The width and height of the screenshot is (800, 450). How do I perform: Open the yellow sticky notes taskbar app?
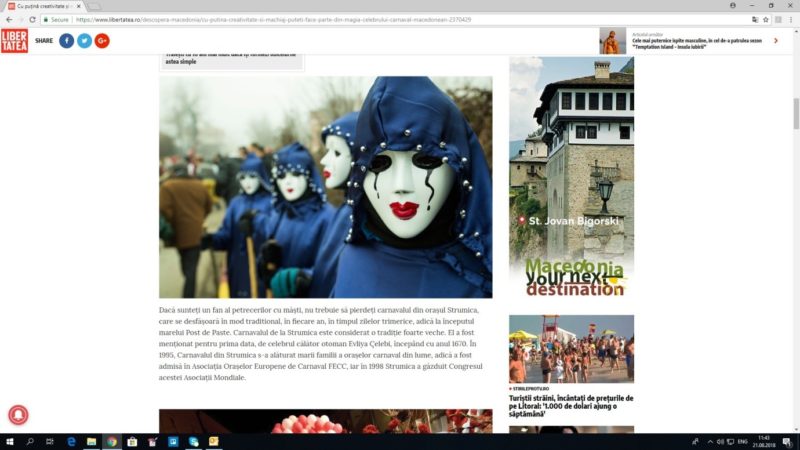point(214,442)
